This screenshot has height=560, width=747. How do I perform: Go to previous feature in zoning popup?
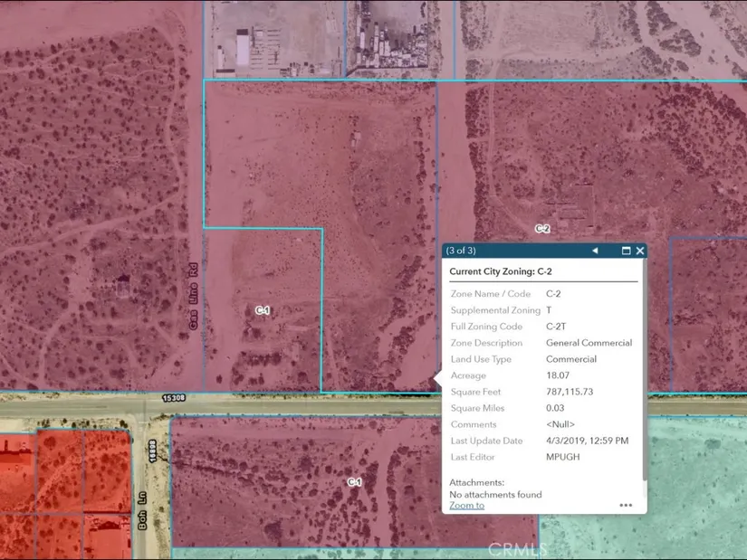click(595, 251)
